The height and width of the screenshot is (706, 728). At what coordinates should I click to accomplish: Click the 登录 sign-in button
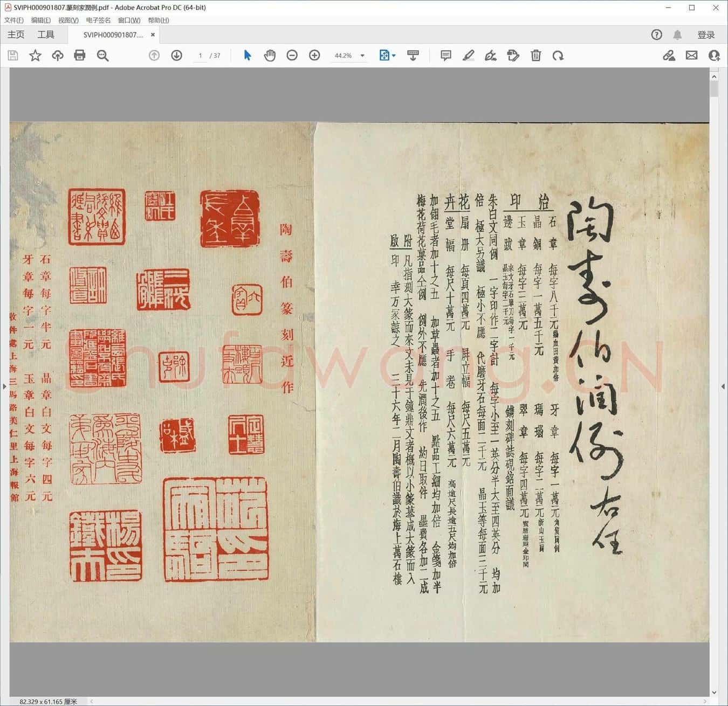click(706, 35)
